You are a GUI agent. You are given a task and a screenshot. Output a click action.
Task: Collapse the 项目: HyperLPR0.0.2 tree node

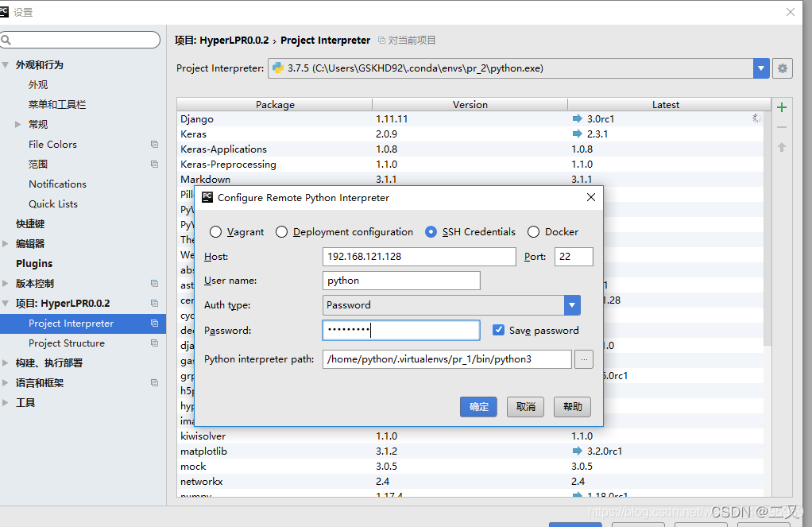pyautogui.click(x=6, y=303)
